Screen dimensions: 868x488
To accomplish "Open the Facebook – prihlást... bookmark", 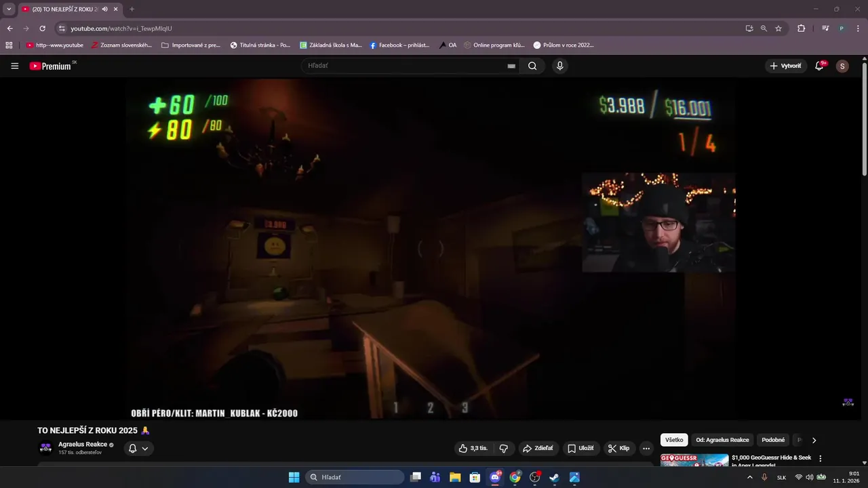I will click(x=399, y=45).
